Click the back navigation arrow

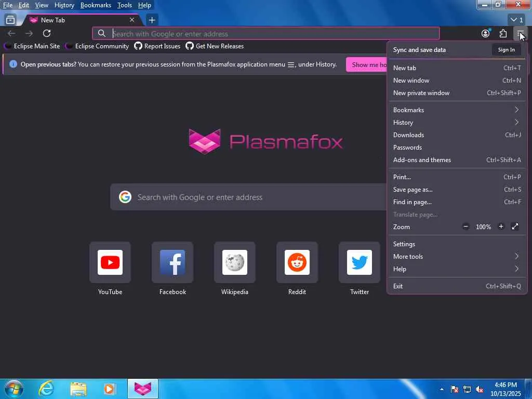pos(11,33)
